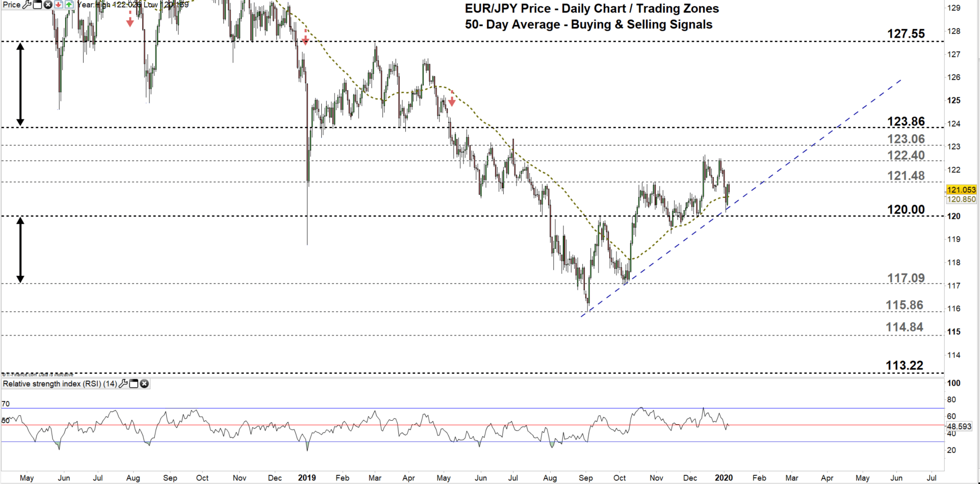Remove the RSI indicator with X icon

[144, 384]
